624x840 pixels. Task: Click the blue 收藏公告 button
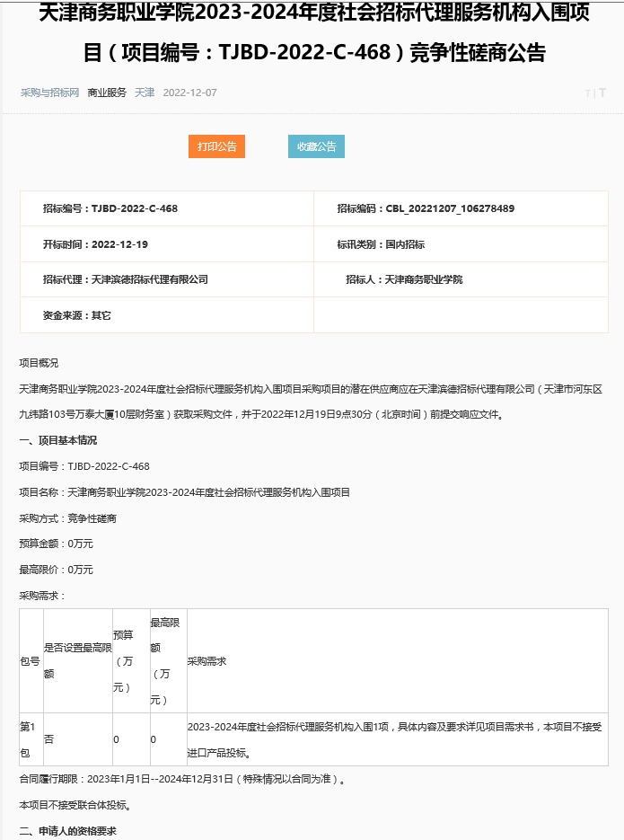[x=316, y=146]
